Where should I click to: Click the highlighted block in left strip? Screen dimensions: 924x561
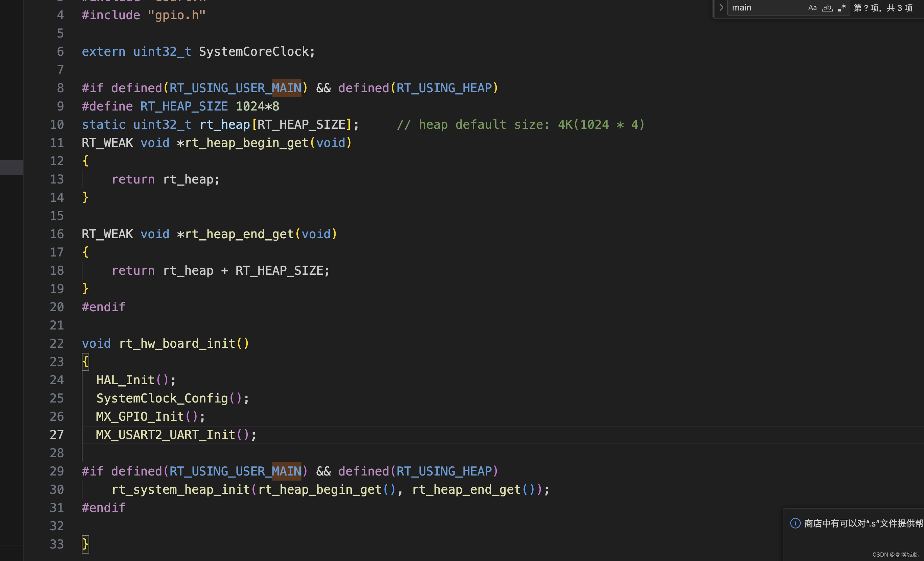(x=11, y=167)
